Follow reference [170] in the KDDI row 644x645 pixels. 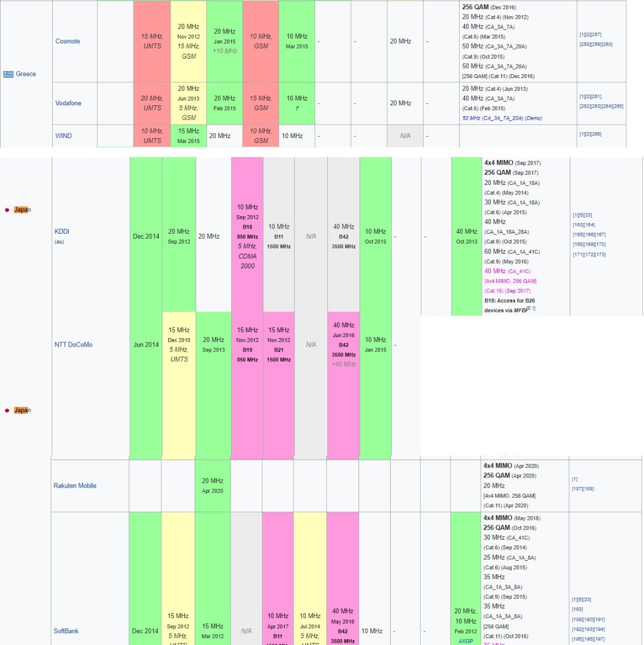pos(600,245)
